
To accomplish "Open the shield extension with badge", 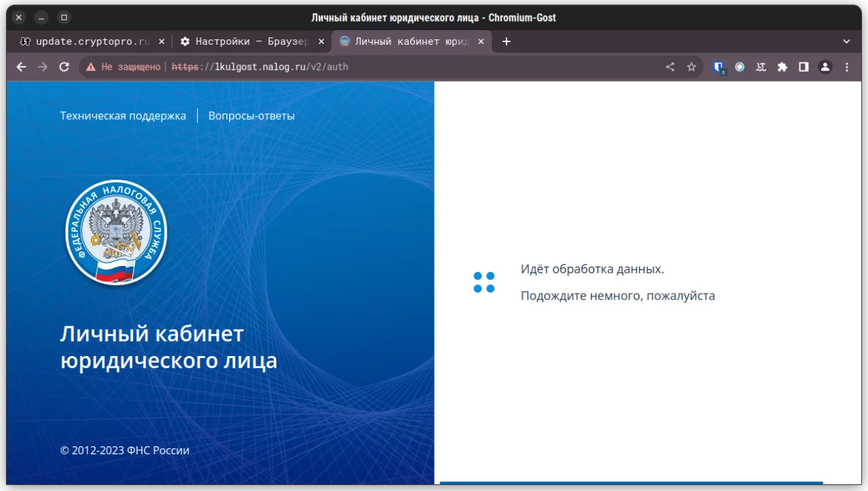I will pyautogui.click(x=719, y=67).
